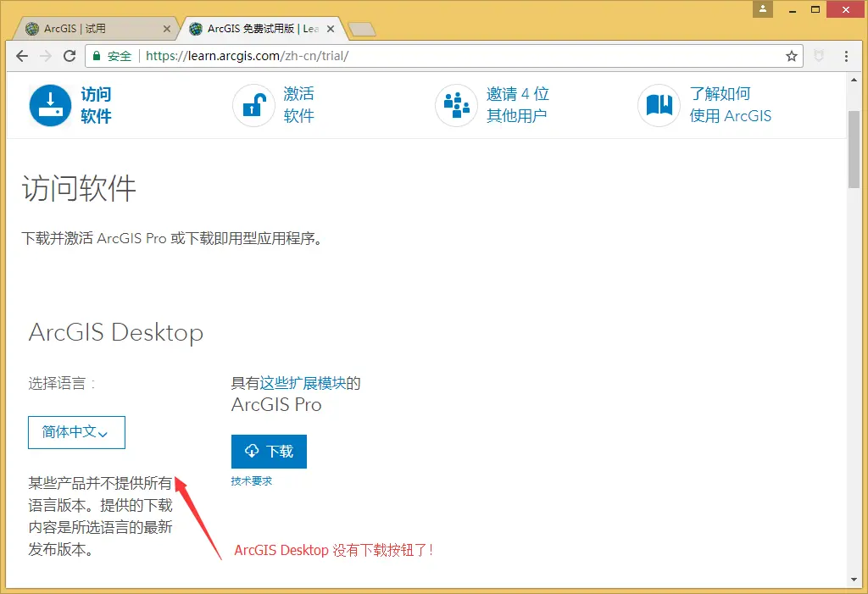
Task: Close the ArcGIS 免费试用版 tab
Action: [x=331, y=29]
